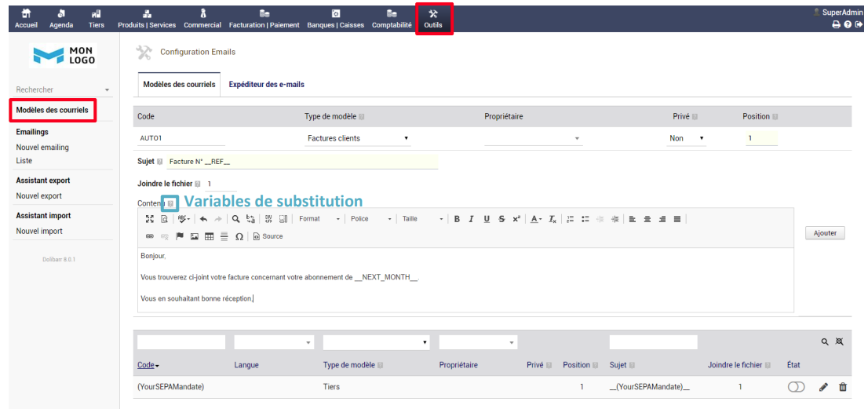This screenshot has width=868, height=409.
Task: Open the Type de modèle dropdown
Action: tap(358, 138)
